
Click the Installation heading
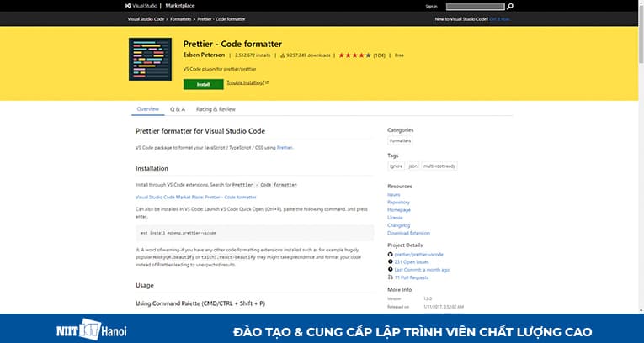152,169
